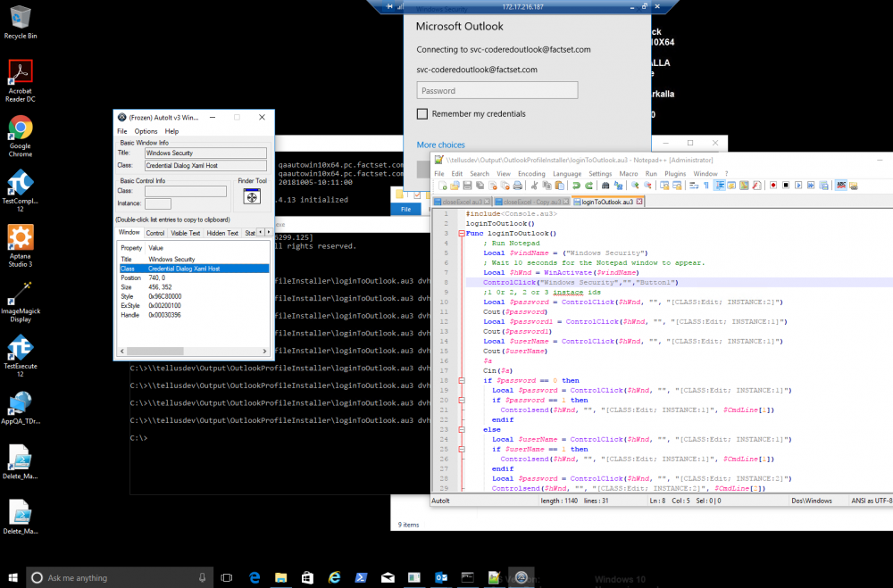Switch to AutoIt Hidden Text tab
The height and width of the screenshot is (588, 893).
[222, 233]
